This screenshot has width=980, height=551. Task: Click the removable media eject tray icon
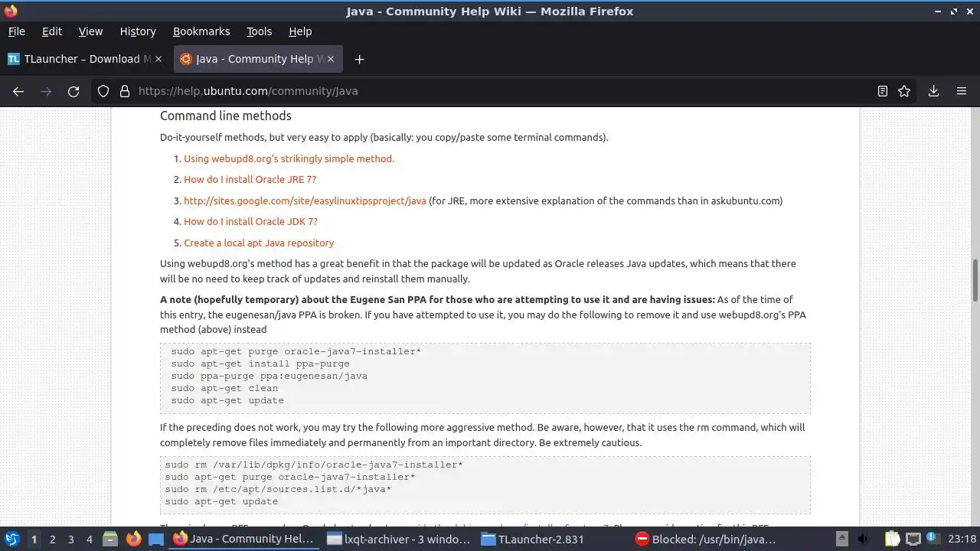point(841,539)
